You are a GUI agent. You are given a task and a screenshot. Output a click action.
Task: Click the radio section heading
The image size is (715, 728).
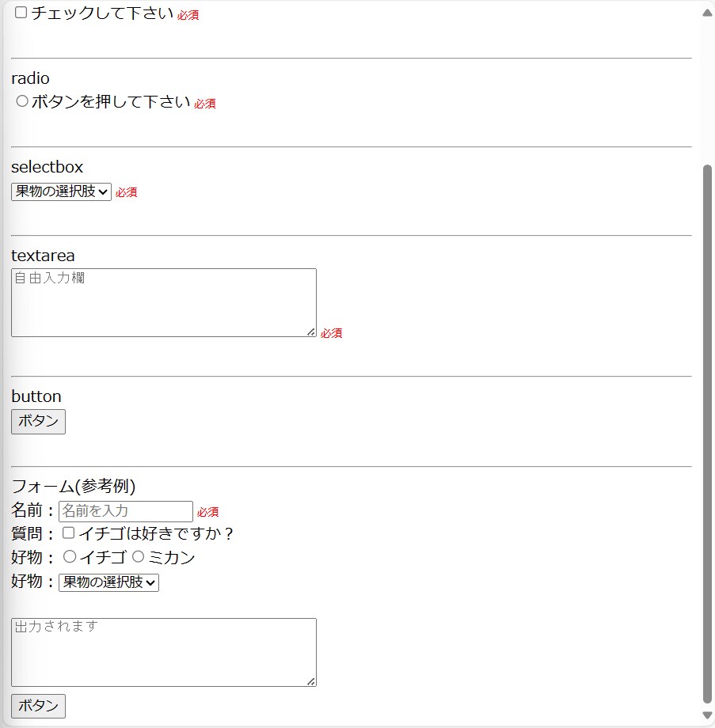coord(30,78)
